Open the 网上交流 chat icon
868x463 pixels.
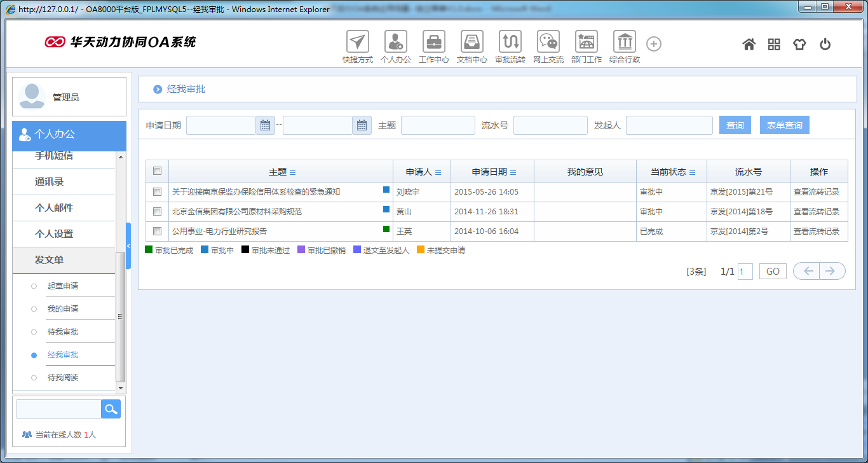tap(548, 42)
